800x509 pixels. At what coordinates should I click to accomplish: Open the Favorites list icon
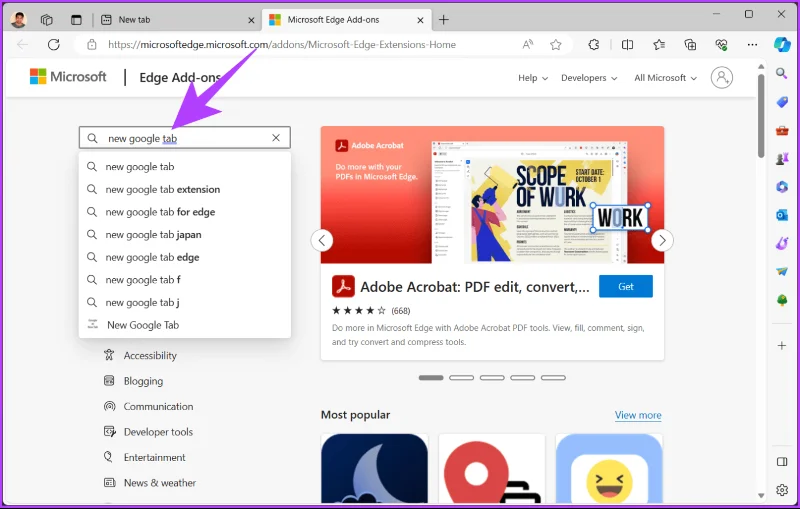click(x=659, y=45)
